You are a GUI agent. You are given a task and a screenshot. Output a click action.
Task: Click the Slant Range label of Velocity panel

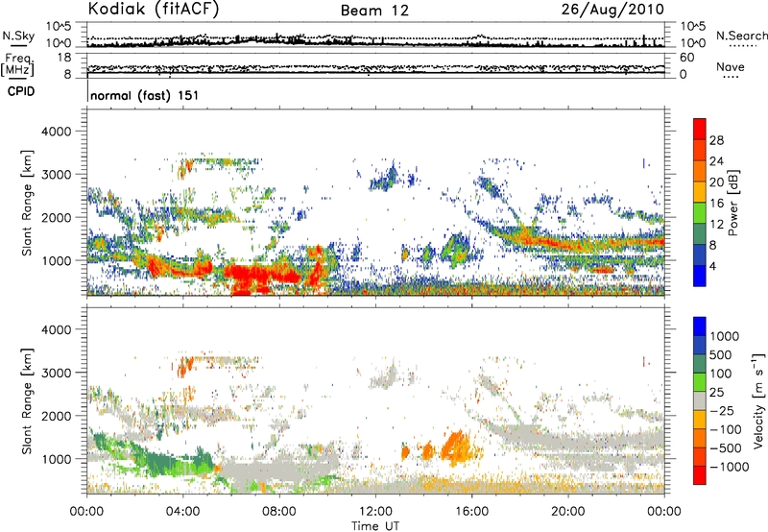[27, 401]
